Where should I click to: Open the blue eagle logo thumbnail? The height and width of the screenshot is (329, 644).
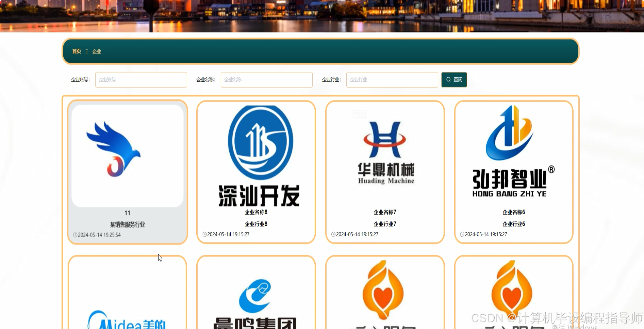128,156
